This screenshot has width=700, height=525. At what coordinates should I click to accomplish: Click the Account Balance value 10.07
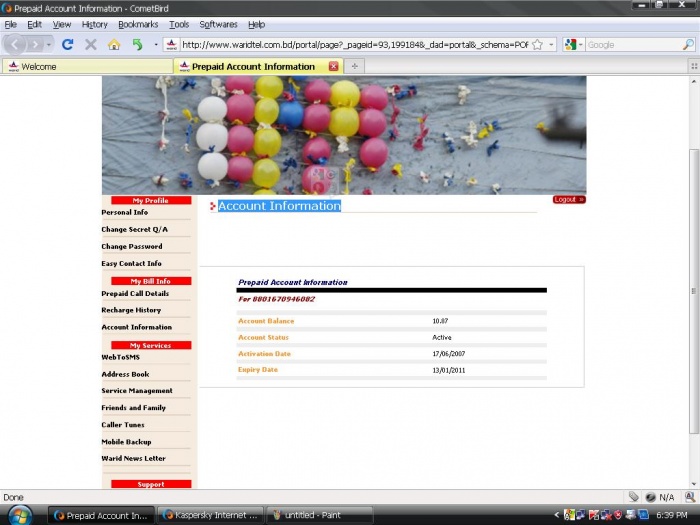pyautogui.click(x=440, y=321)
